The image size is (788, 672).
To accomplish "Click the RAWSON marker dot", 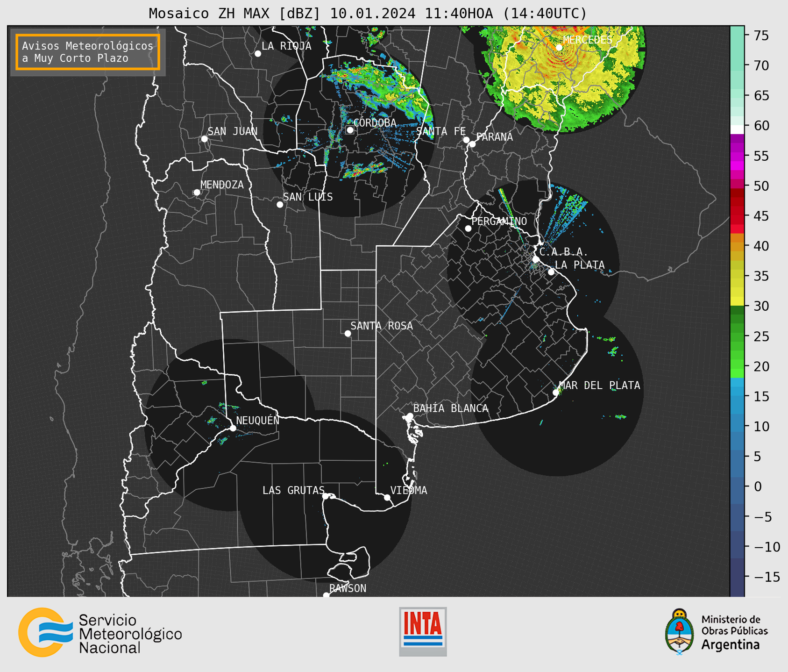I will pos(326,595).
